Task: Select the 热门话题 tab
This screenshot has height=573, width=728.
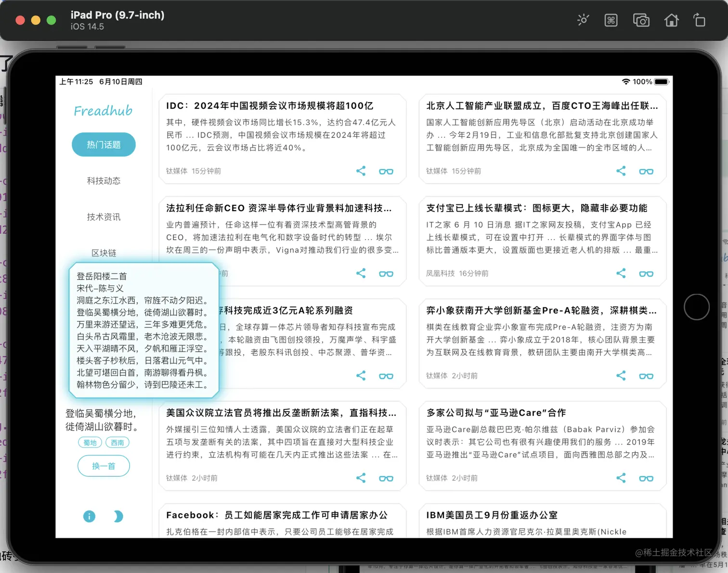Action: click(x=104, y=144)
